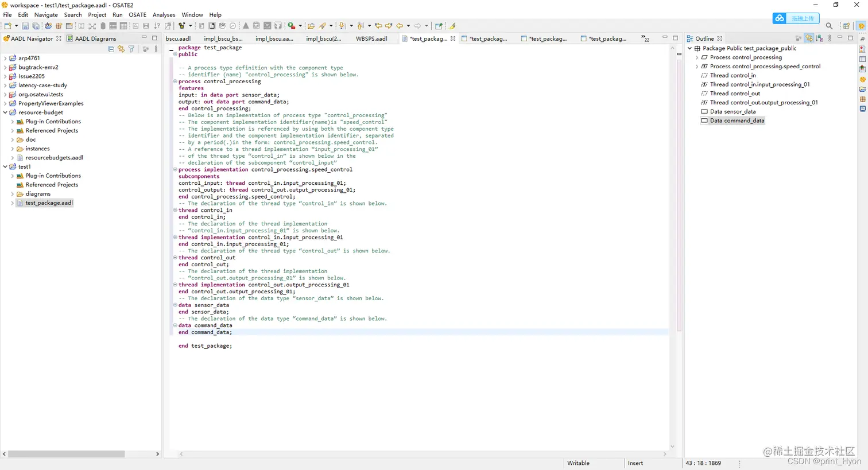Image resolution: width=868 pixels, height=470 pixels.
Task: Select the AADL perspective icon at top right
Action: 861,26
